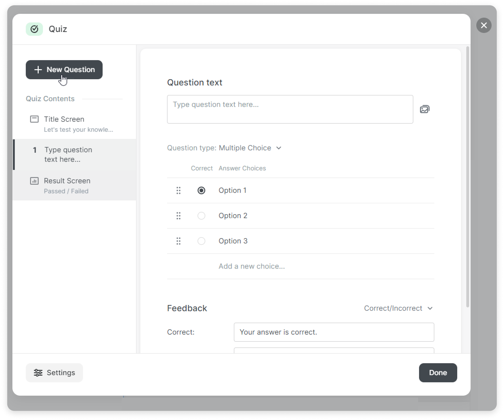The height and width of the screenshot is (420, 504).
Task: Click the drag handle for Option 2
Action: pyautogui.click(x=178, y=215)
